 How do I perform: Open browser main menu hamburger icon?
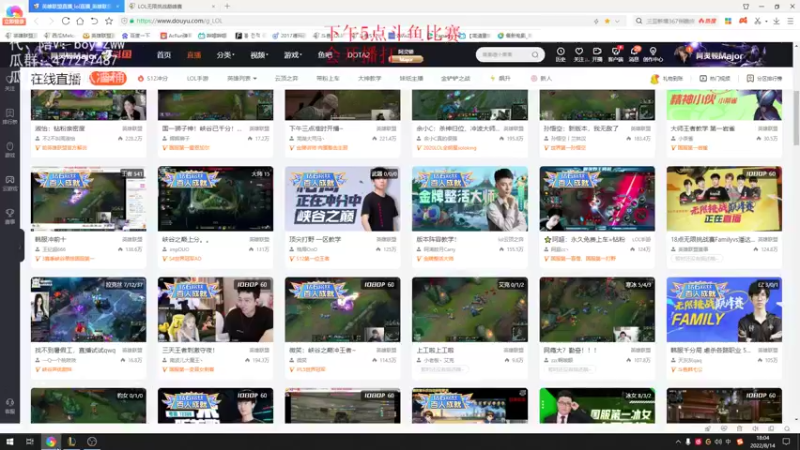(x=790, y=21)
